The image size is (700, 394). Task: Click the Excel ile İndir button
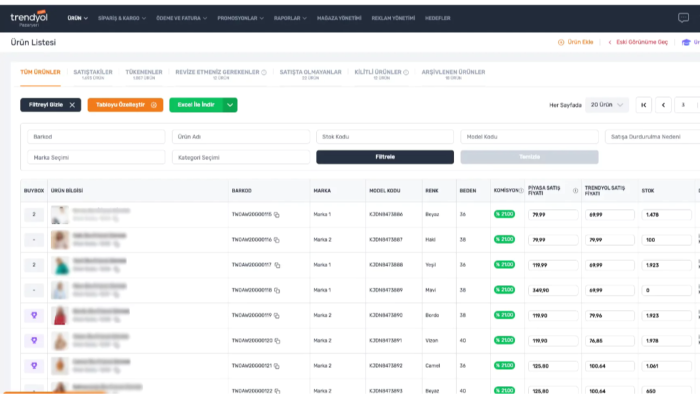click(196, 105)
